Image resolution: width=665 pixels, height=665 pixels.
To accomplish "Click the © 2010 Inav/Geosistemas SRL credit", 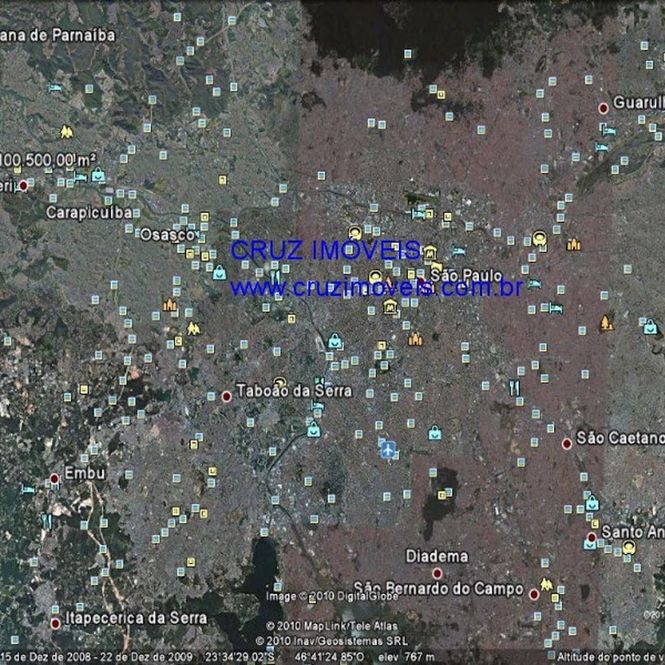I will 332,641.
